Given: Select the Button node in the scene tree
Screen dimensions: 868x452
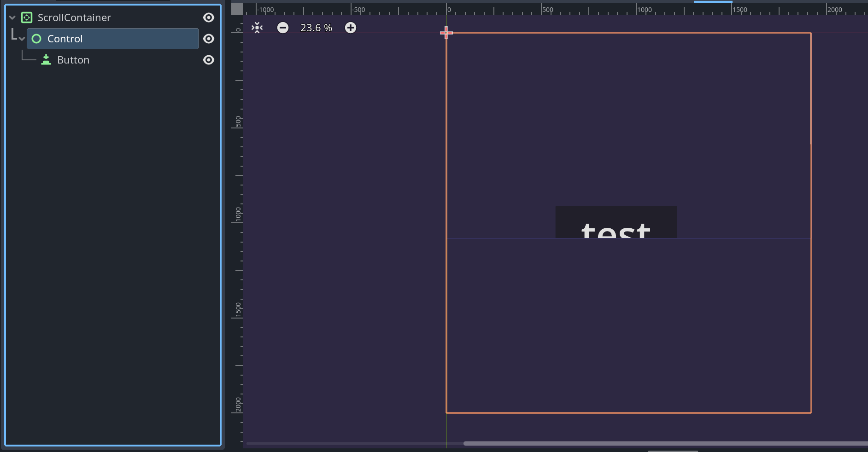Looking at the screenshot, I should click(x=73, y=60).
